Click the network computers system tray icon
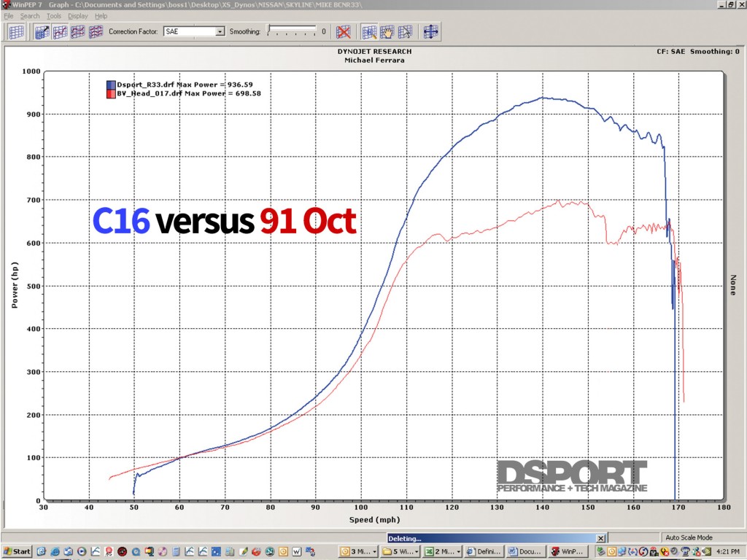Viewport: 747px width, 560px height. click(x=622, y=551)
